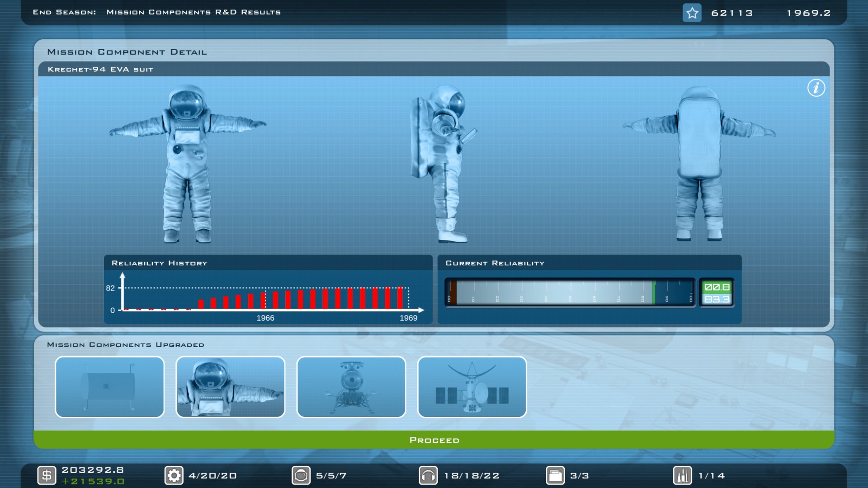Expand the Mission Component Detail header
868x488 pixels.
[x=127, y=52]
